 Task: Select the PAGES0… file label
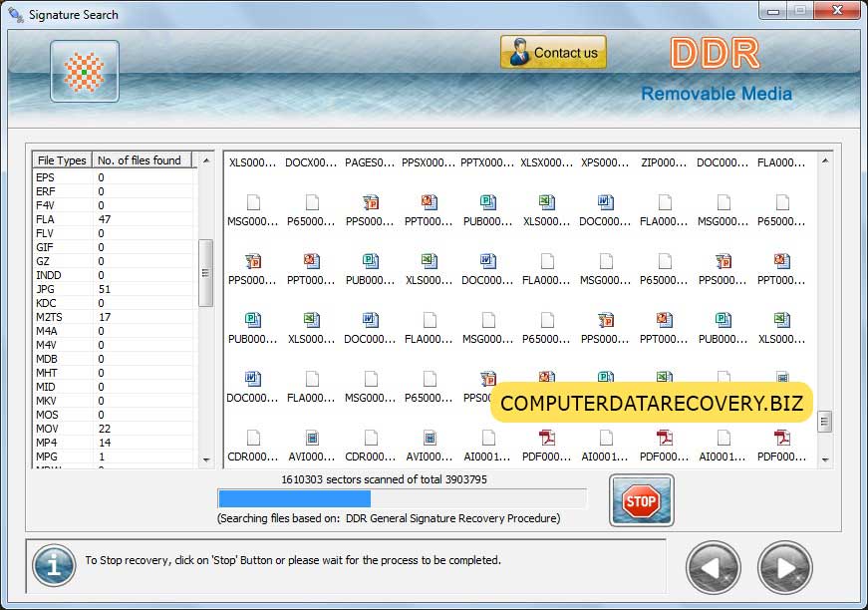(x=370, y=162)
